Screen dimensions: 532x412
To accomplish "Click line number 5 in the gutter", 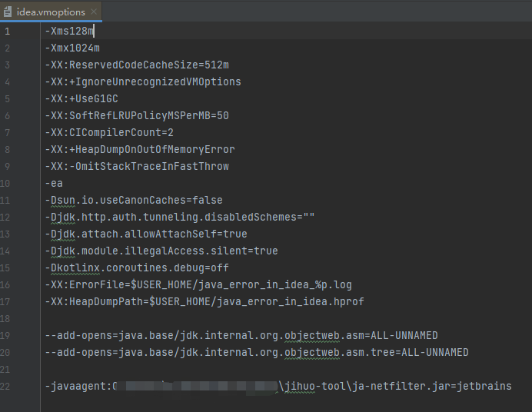I will click(8, 99).
